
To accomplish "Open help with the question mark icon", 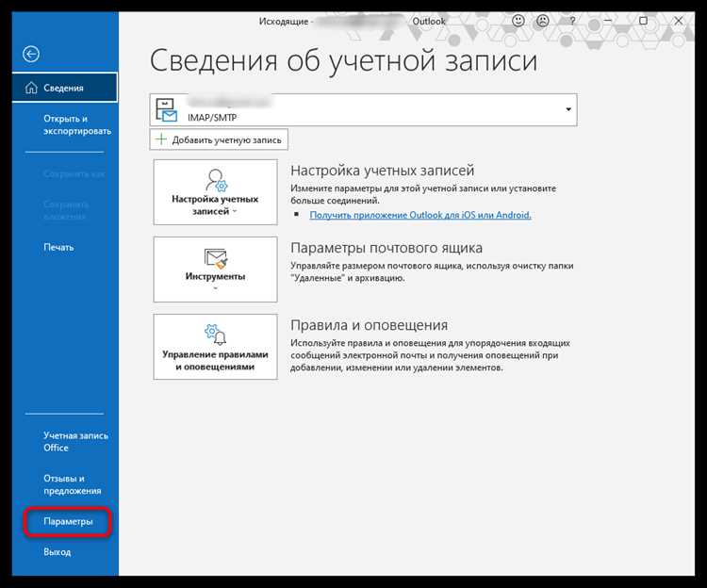I will 572,21.
